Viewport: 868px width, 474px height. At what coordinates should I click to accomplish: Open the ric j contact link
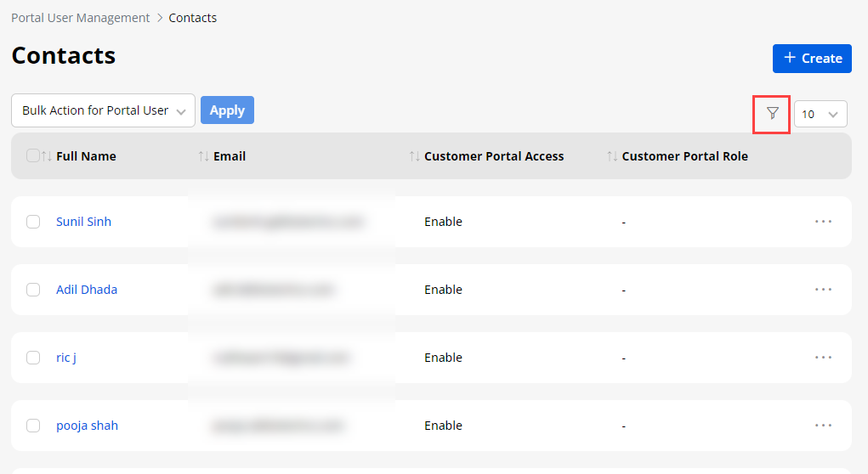66,358
